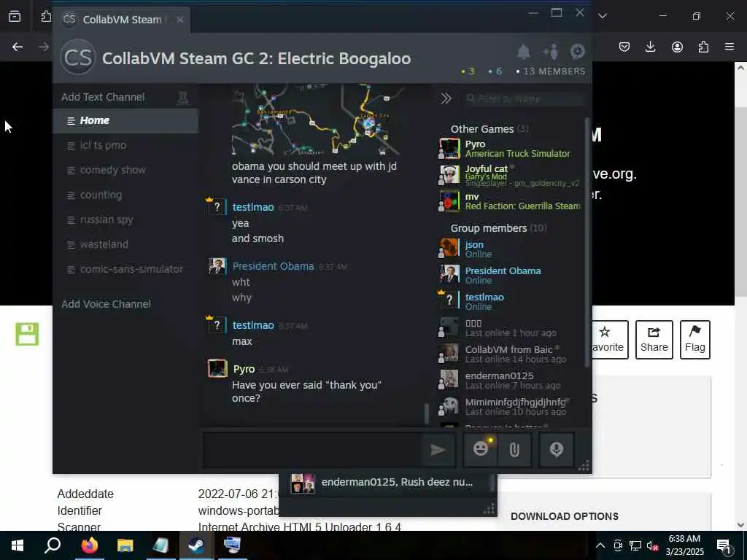
Task: Select mv playing Red Faction Guerrilla
Action: [x=511, y=201]
